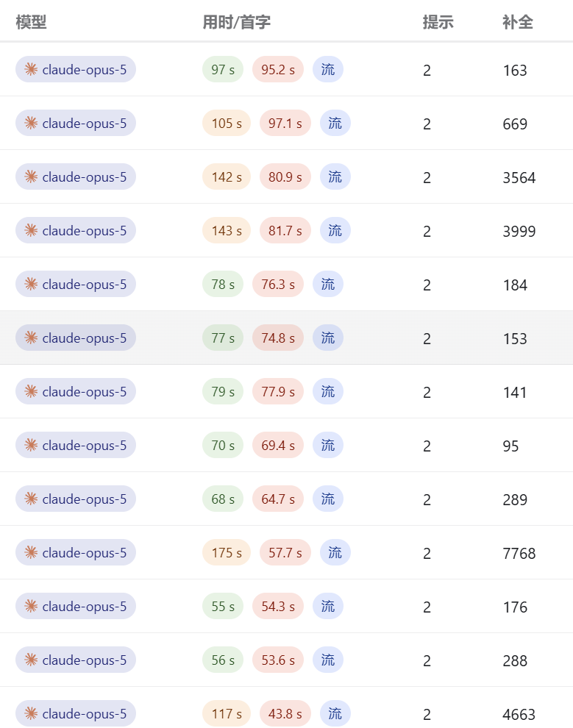Click the 补全 column header
Screen dimensions: 573x728
coord(518,22)
